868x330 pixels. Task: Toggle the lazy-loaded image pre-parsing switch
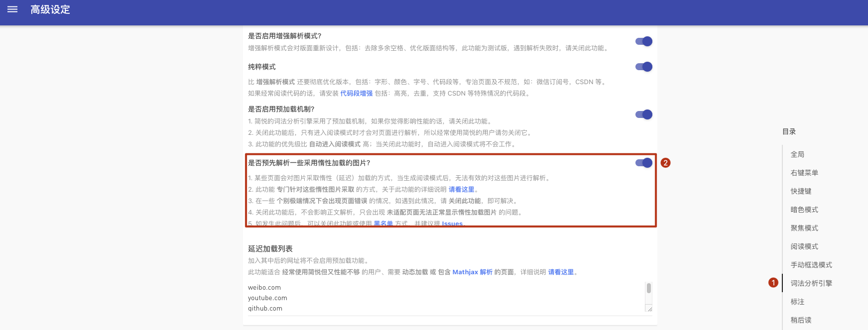[x=644, y=163]
